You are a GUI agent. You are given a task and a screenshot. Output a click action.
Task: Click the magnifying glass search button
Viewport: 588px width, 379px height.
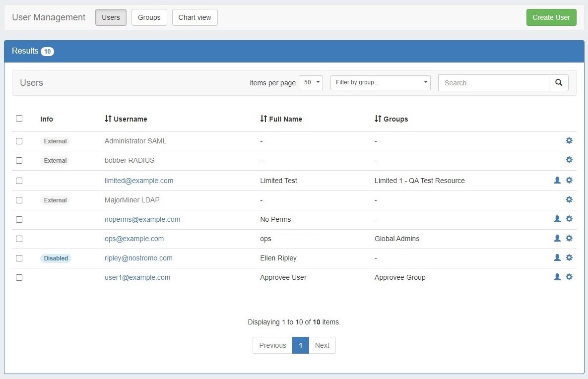tap(558, 83)
